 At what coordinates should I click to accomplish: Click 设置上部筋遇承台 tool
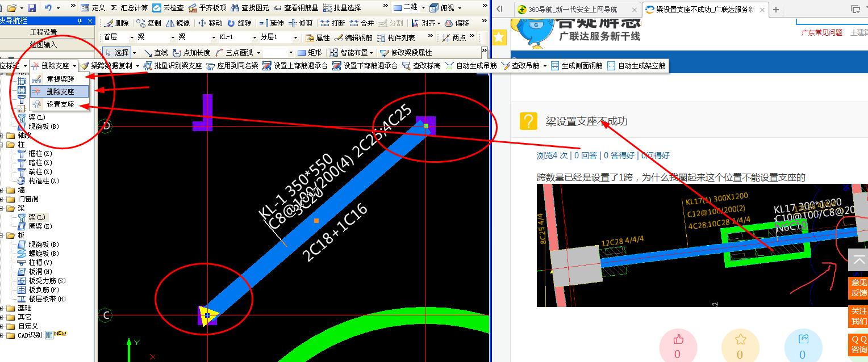click(x=294, y=66)
